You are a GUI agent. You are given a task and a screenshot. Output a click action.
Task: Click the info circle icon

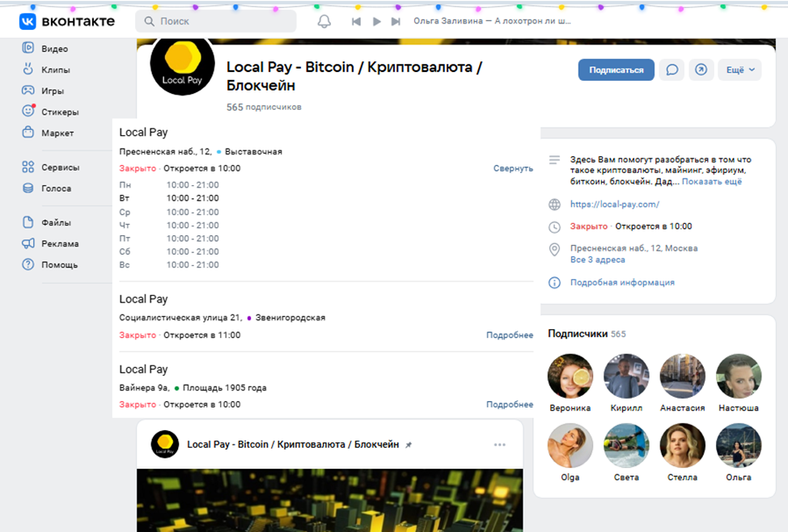click(554, 283)
